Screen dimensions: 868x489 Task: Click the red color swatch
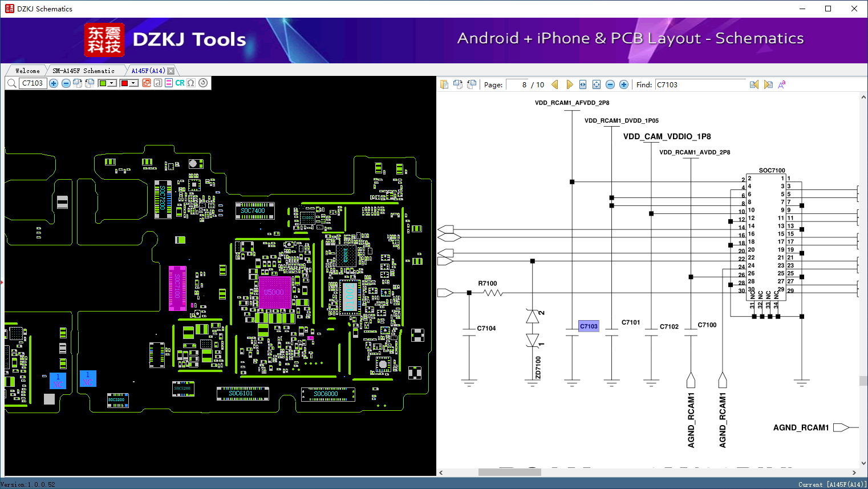pos(124,83)
